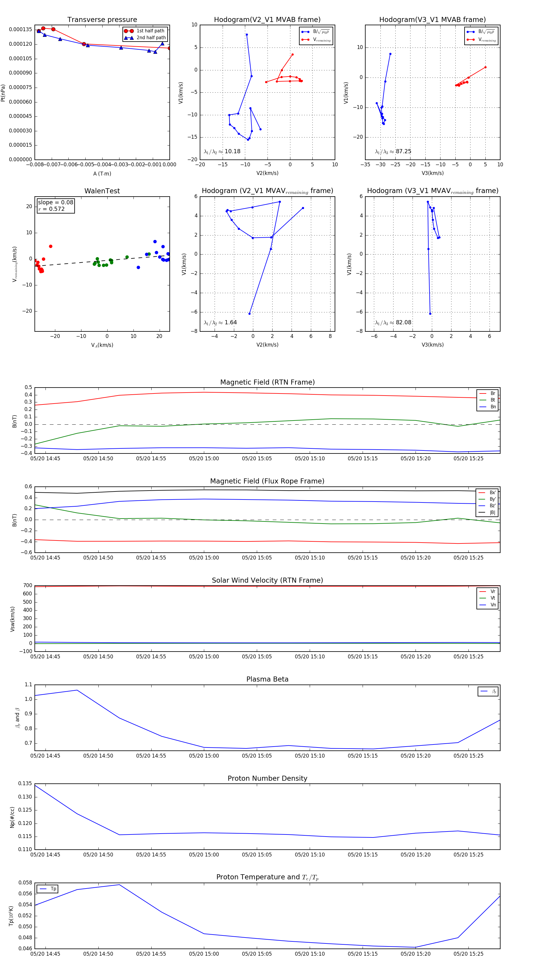535x980 pixels.
Task: Click the "Hodogram (V3_V1 MVAV remaining frame)" title
Action: tap(432, 191)
